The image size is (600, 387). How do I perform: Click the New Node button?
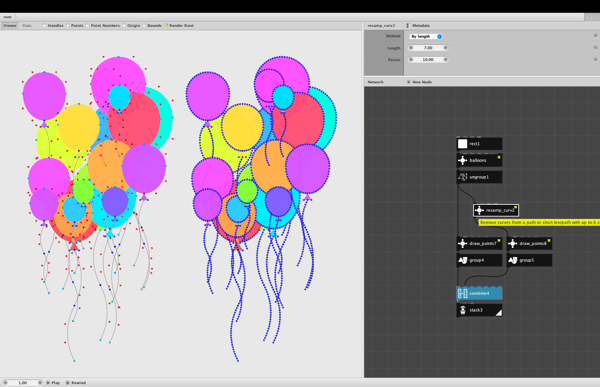click(x=422, y=82)
